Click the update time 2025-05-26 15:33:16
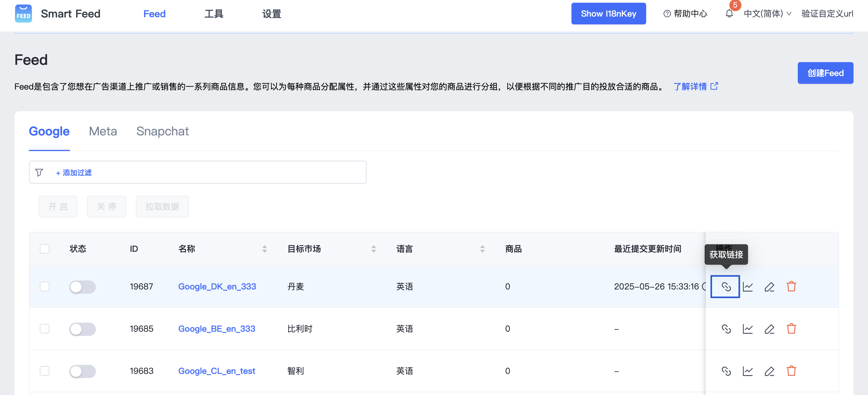Viewport: 868px width, 395px height. point(656,286)
